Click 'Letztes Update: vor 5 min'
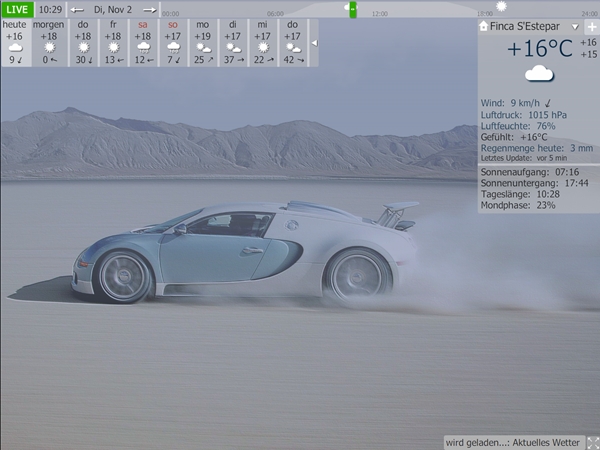The height and width of the screenshot is (450, 600). 524,158
